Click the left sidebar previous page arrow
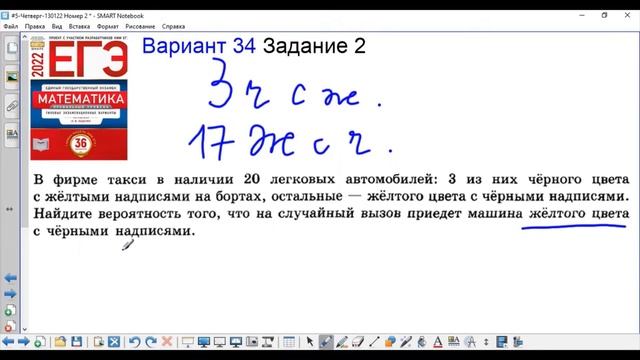Screen dimensions: 640x360 (10, 278)
